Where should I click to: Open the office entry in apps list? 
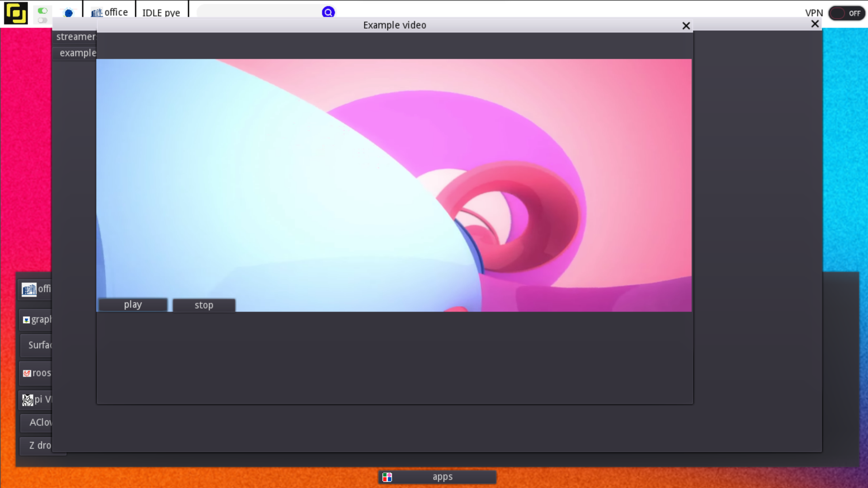pos(36,289)
